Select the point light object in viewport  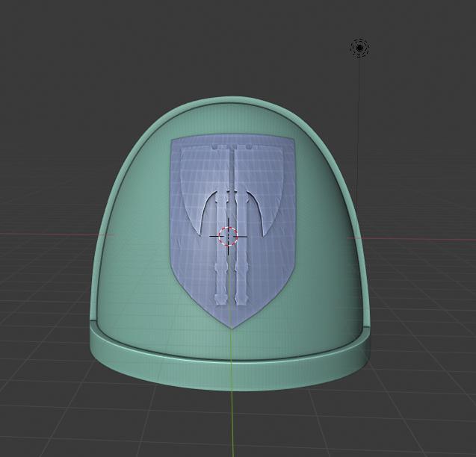pos(359,48)
